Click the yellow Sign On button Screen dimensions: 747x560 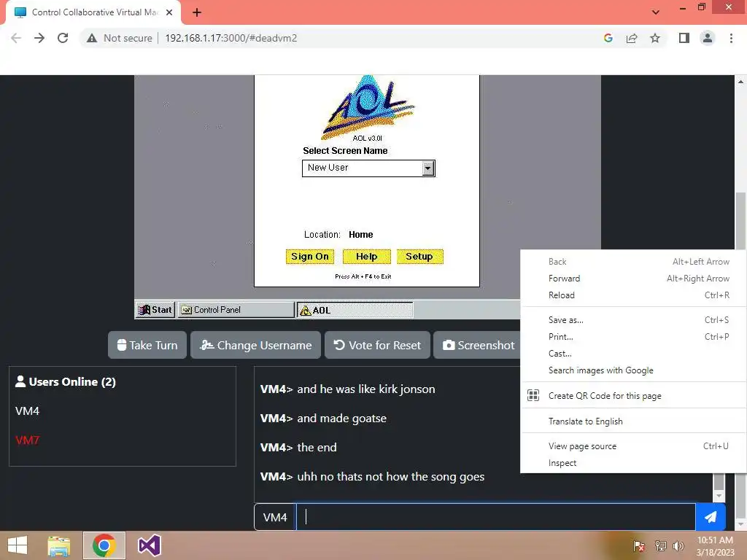click(x=309, y=256)
